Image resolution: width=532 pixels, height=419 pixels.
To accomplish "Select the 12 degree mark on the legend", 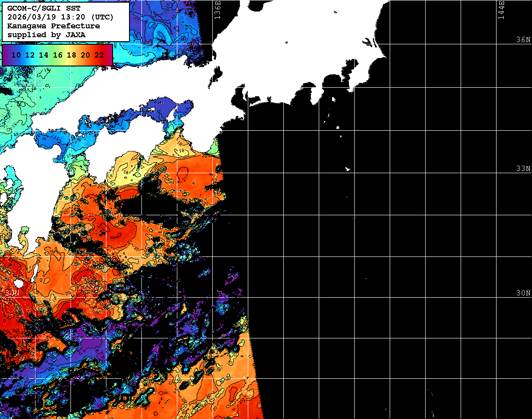I will 30,55.
